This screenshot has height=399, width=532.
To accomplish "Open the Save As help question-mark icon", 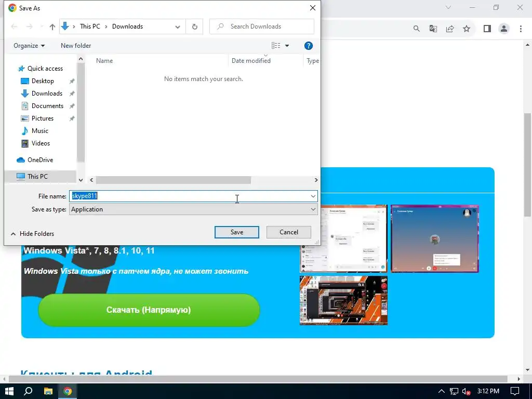I will click(309, 46).
